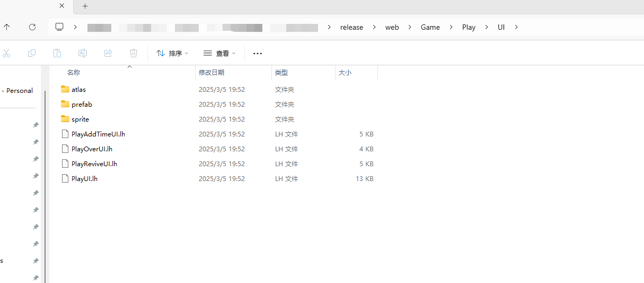Screen dimensions: 644x283
Task: Click the Delete trash can icon
Action: pyautogui.click(x=134, y=53)
